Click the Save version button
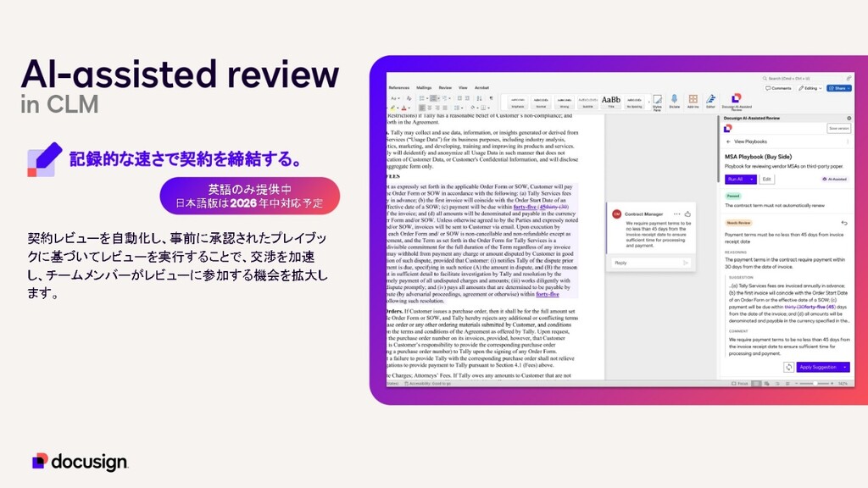The height and width of the screenshot is (488, 868). pos(838,129)
